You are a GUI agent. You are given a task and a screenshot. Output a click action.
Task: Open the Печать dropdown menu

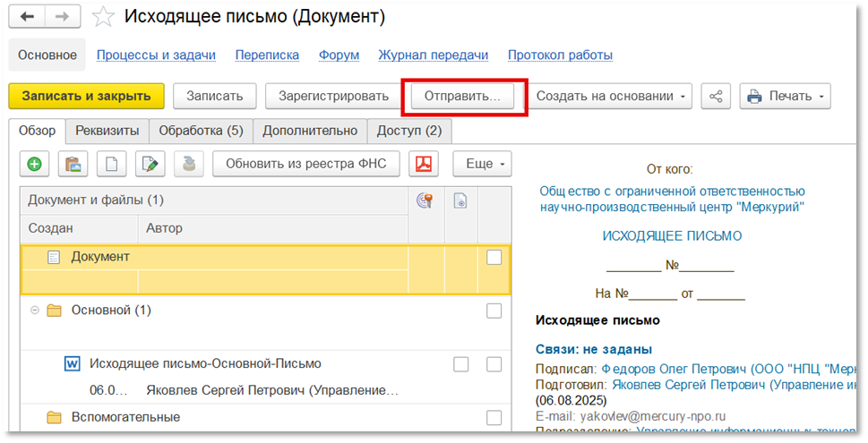(x=785, y=97)
